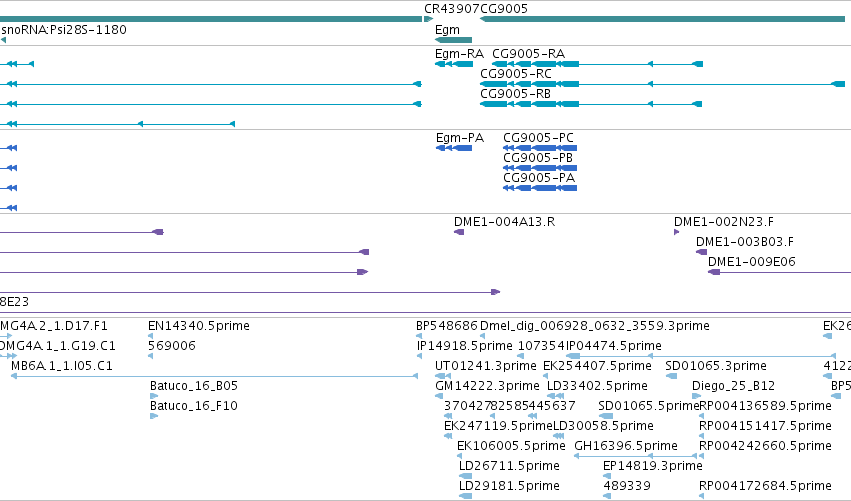Screen dimensions: 851x501
Task: Select the CG9005-PB label
Action: [x=538, y=158]
